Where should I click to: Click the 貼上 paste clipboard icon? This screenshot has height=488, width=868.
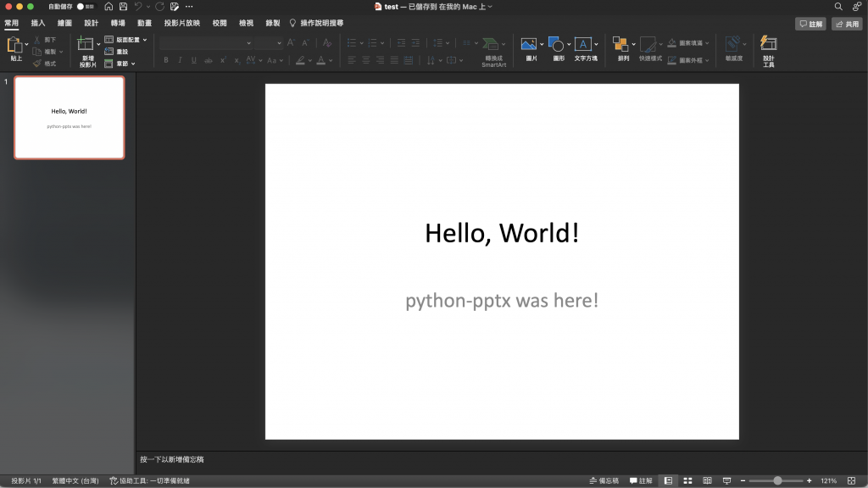[14, 44]
